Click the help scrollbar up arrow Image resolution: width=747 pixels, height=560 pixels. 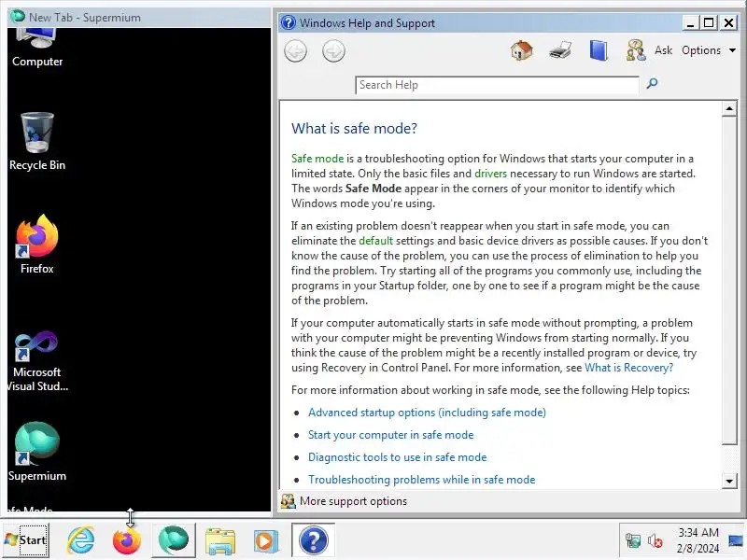[729, 109]
